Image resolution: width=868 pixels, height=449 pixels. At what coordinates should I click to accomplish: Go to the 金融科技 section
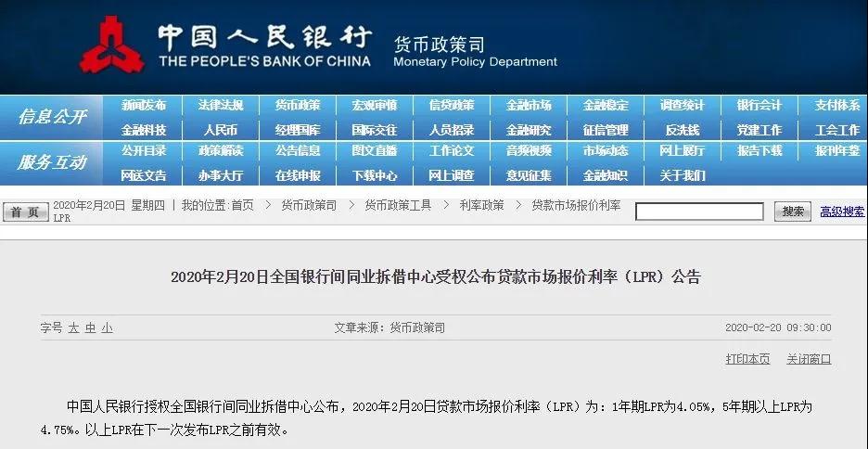[x=144, y=131]
